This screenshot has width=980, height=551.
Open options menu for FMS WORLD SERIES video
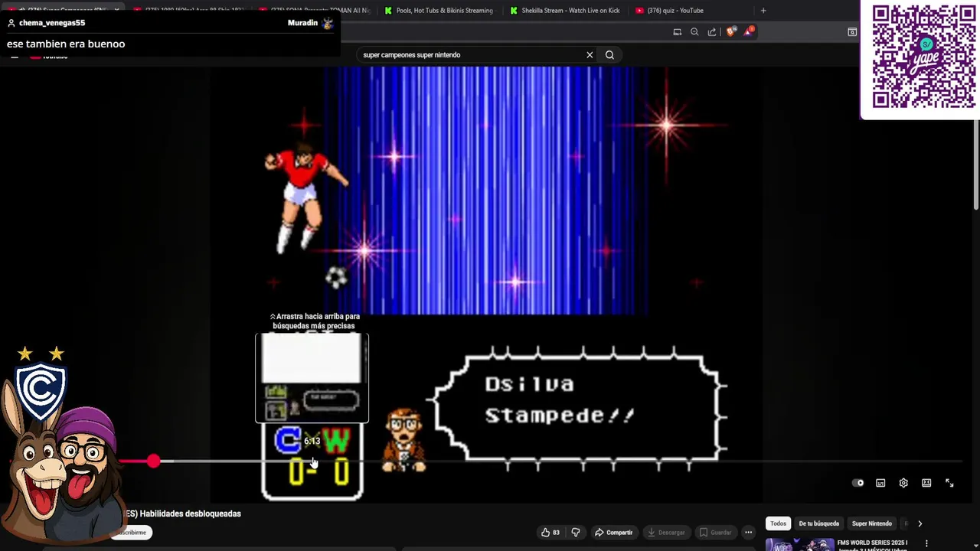pos(926,544)
